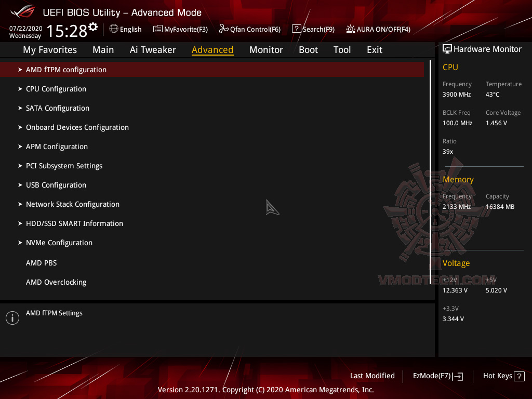Switch to the Monitor tab

(266, 49)
